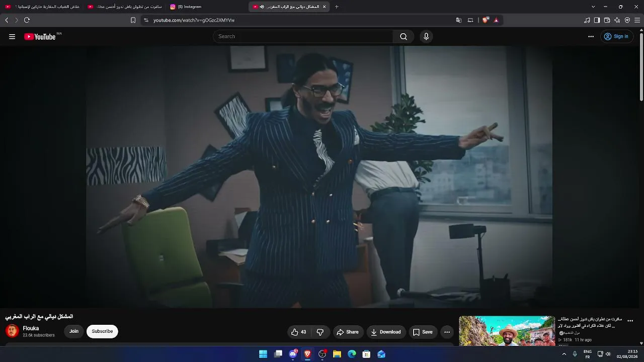Image resolution: width=644 pixels, height=362 pixels.
Task: Open a new browser tab
Action: pos(337,7)
